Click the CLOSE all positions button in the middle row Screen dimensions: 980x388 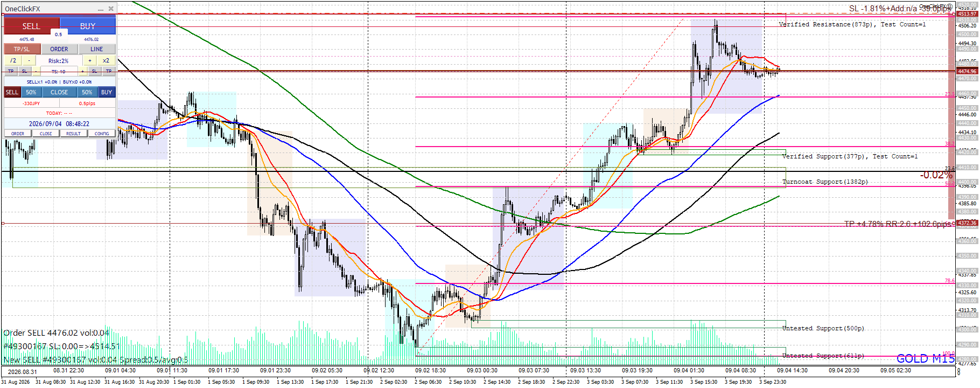coord(59,92)
